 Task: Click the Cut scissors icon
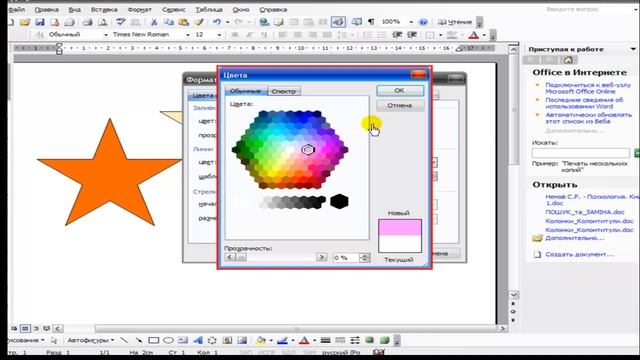pyautogui.click(x=154, y=22)
